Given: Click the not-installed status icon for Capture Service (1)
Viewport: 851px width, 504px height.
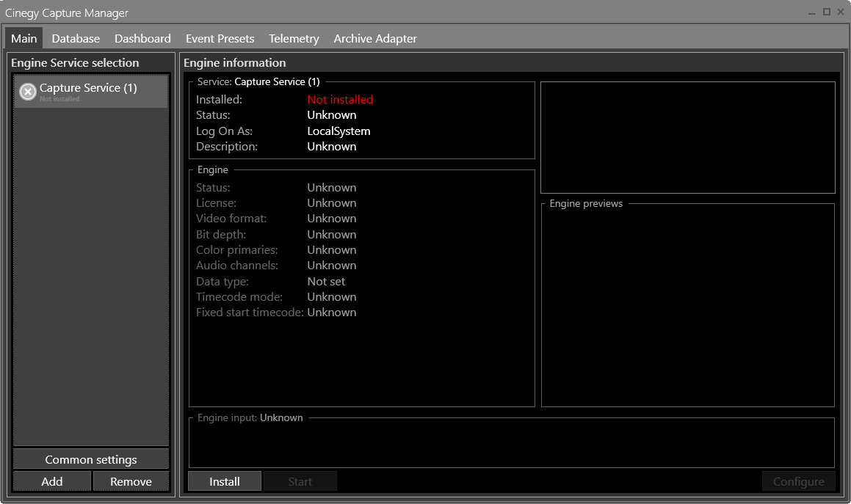Looking at the screenshot, I should coord(28,92).
